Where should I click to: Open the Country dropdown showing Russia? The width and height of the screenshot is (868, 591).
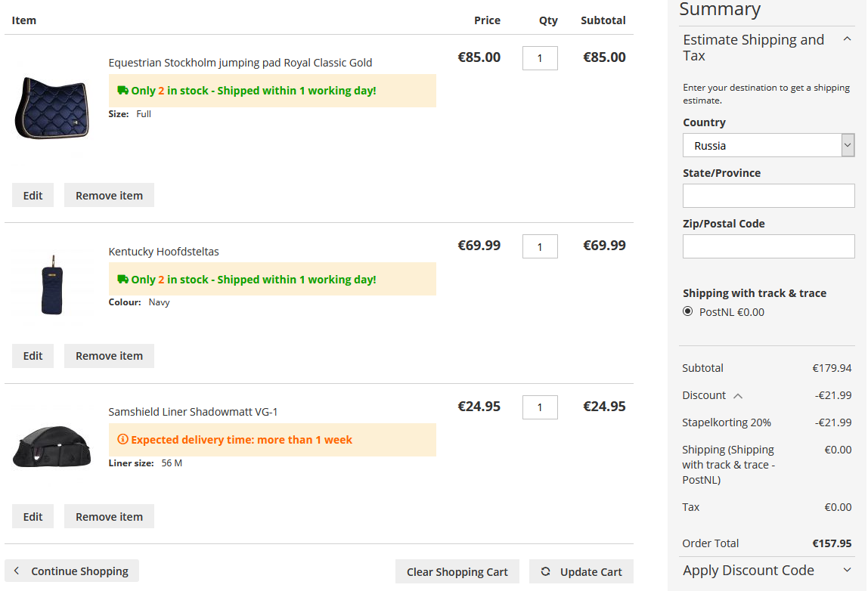[768, 145]
